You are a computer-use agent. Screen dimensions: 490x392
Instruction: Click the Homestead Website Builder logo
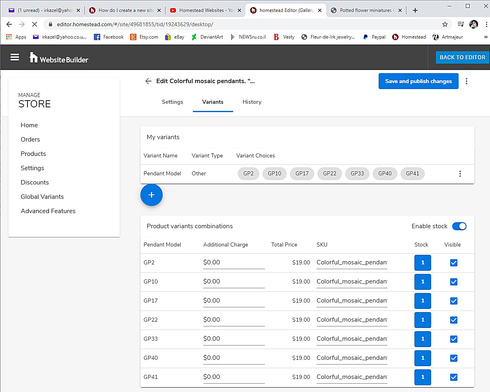click(59, 58)
